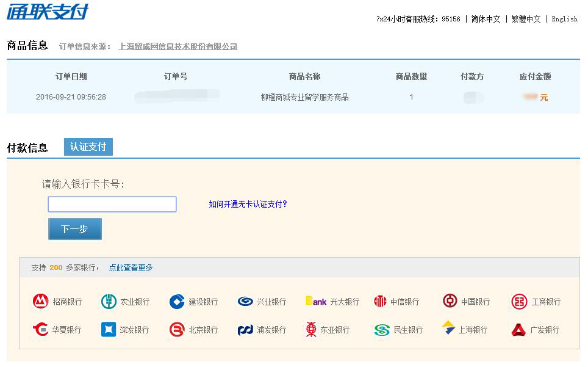Click the 订单日期 column header
588x367 pixels.
tap(71, 76)
